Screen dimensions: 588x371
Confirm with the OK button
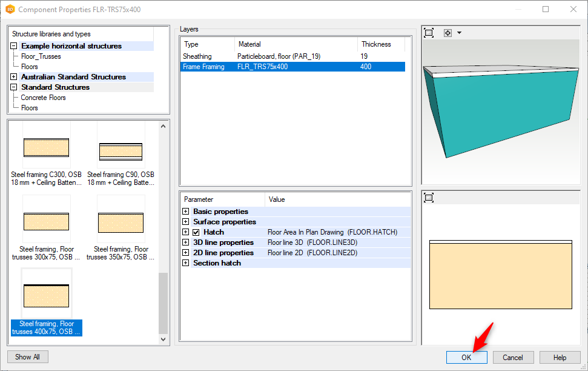[x=466, y=358]
